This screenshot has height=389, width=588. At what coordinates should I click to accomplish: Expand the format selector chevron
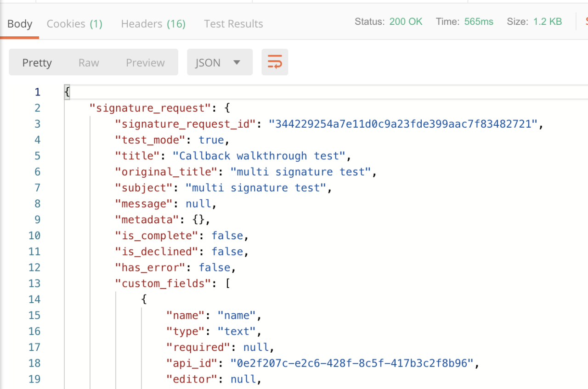(237, 62)
